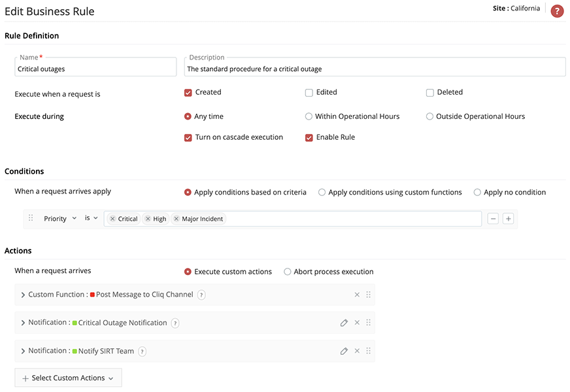Viewport: 570px width, 392px height.
Task: Open the 'is' operator dropdown
Action: point(91,219)
